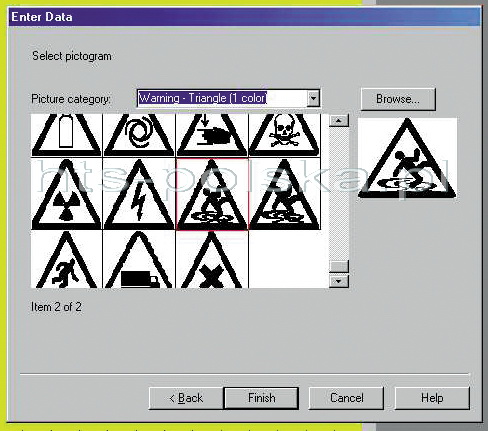Image resolution: width=488 pixels, height=431 pixels.
Task: Open the Picture category dropdown arrow
Action: click(x=313, y=98)
